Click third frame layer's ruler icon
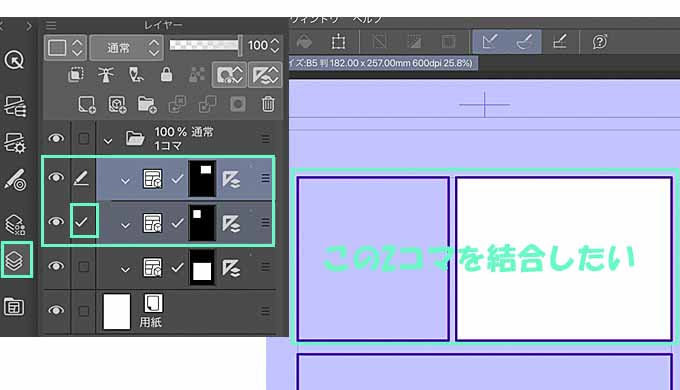Screen dimensions: 680x390 pyautogui.click(x=231, y=268)
